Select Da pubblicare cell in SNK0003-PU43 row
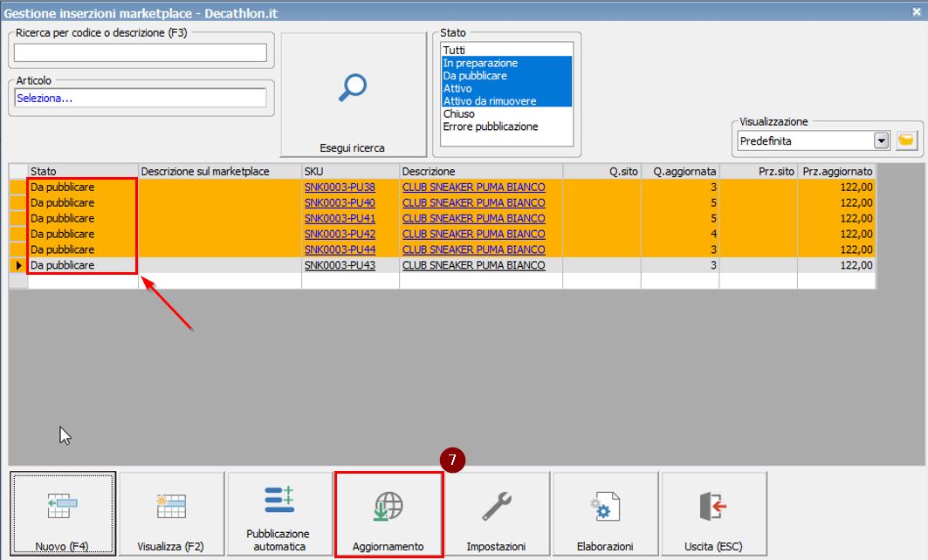 click(x=83, y=265)
